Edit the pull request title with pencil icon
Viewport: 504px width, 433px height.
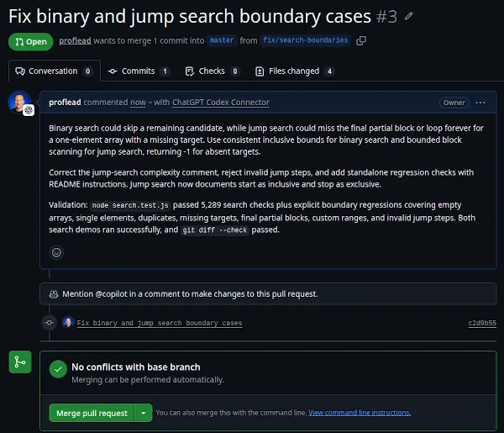point(408,16)
